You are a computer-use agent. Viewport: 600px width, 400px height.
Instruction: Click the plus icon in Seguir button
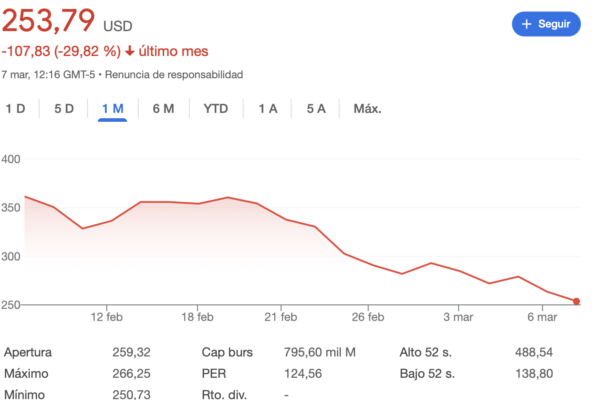[527, 24]
